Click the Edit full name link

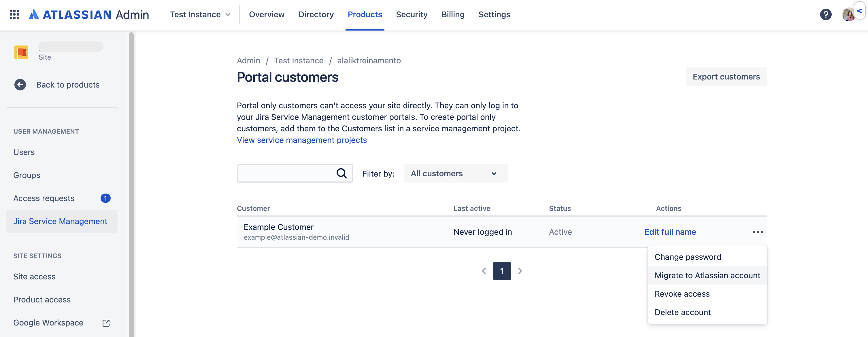670,232
